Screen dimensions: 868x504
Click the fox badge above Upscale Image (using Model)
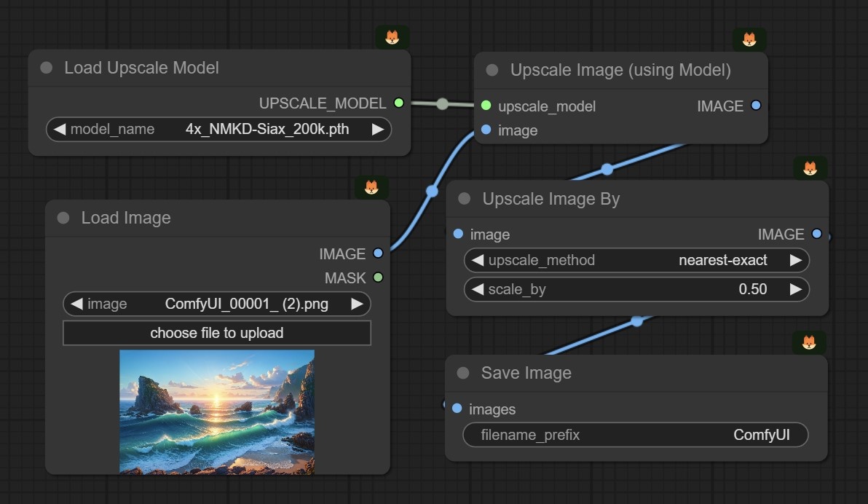pyautogui.click(x=749, y=40)
